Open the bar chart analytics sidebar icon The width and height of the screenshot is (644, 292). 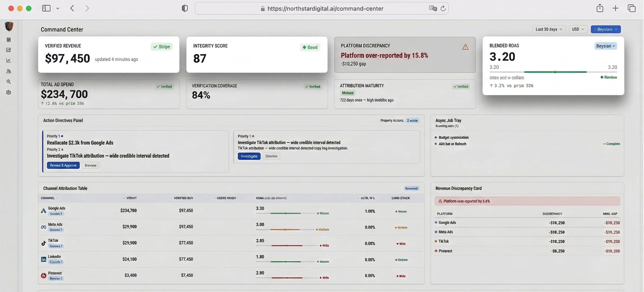coord(9,60)
